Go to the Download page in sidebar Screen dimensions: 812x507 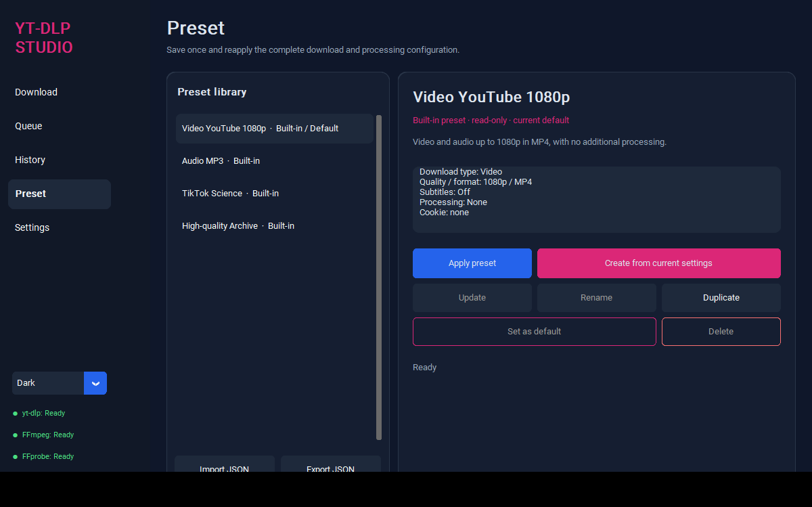(60, 92)
